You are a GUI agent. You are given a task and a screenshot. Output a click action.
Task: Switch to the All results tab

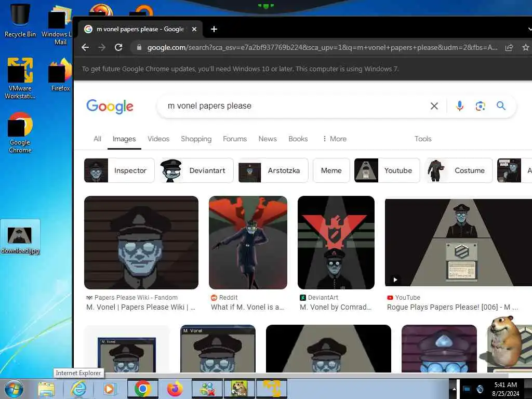click(97, 139)
